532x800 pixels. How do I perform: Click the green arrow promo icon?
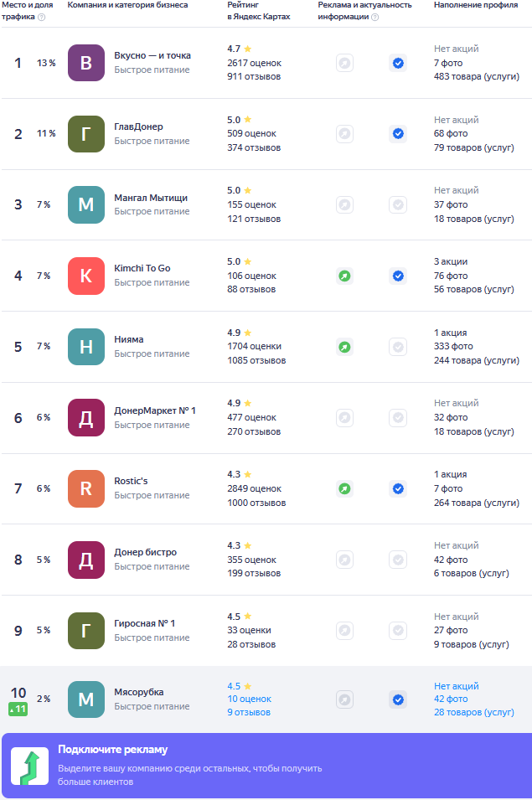[29, 766]
